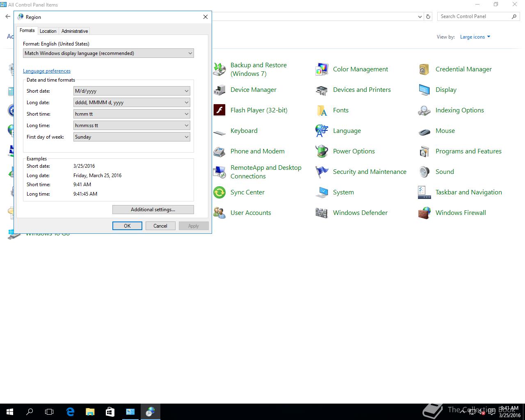
Task: Open System computer icon
Action: [322, 192]
